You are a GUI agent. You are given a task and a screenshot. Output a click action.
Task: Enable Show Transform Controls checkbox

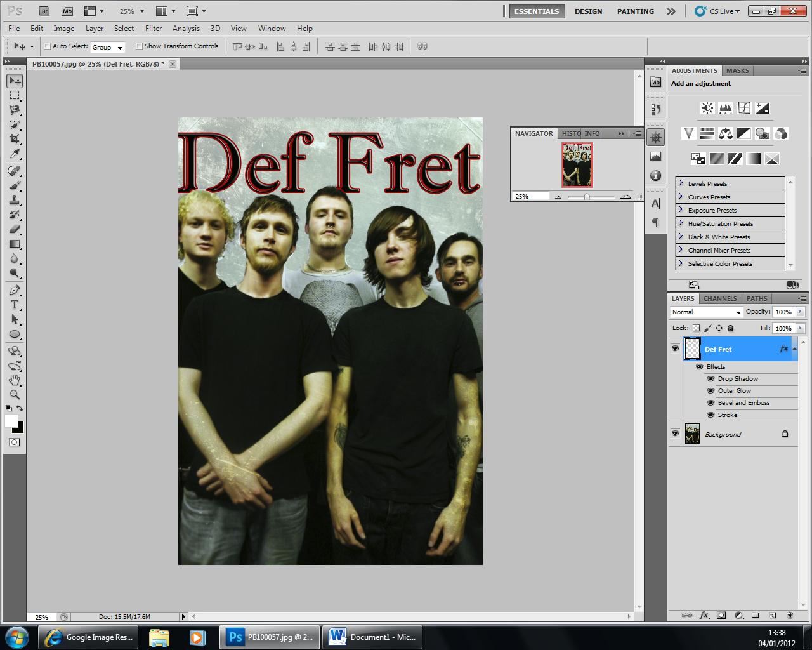coord(139,46)
